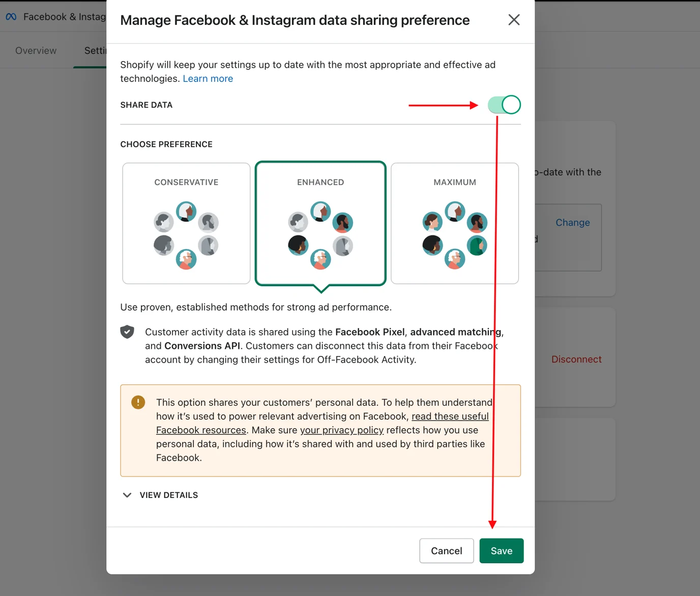Click the Disconnect link in background page
This screenshot has height=596, width=700.
click(x=576, y=360)
